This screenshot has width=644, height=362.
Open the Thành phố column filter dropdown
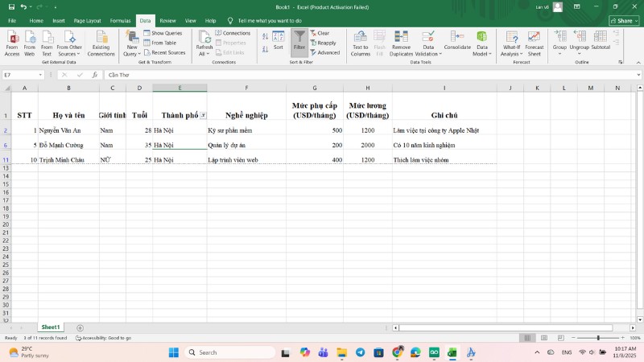pos(203,116)
